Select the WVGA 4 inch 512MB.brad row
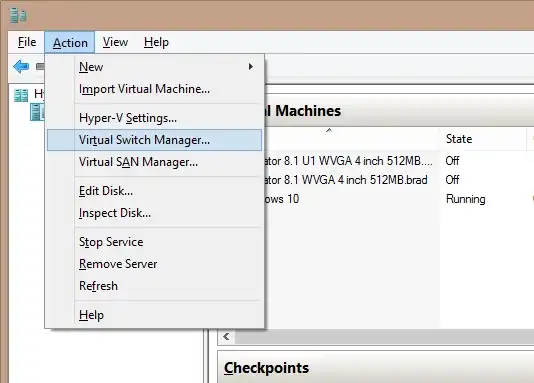The image size is (534, 383). coord(346,180)
